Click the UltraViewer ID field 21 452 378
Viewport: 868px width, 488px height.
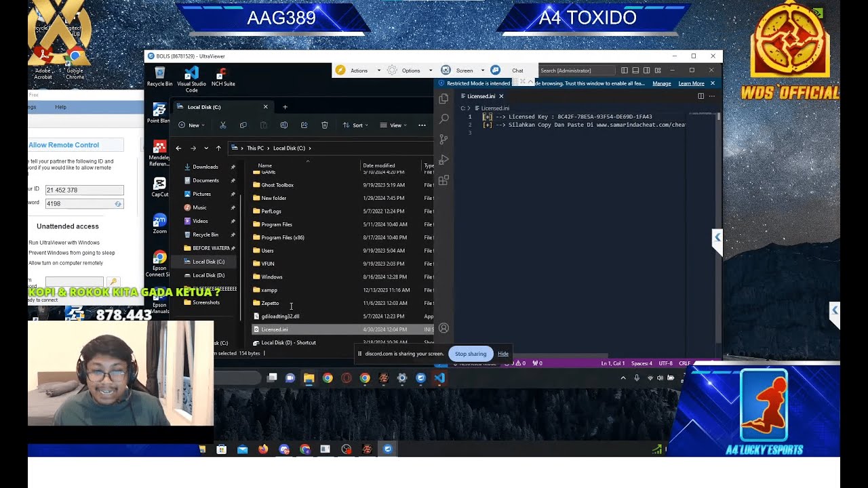[84, 190]
